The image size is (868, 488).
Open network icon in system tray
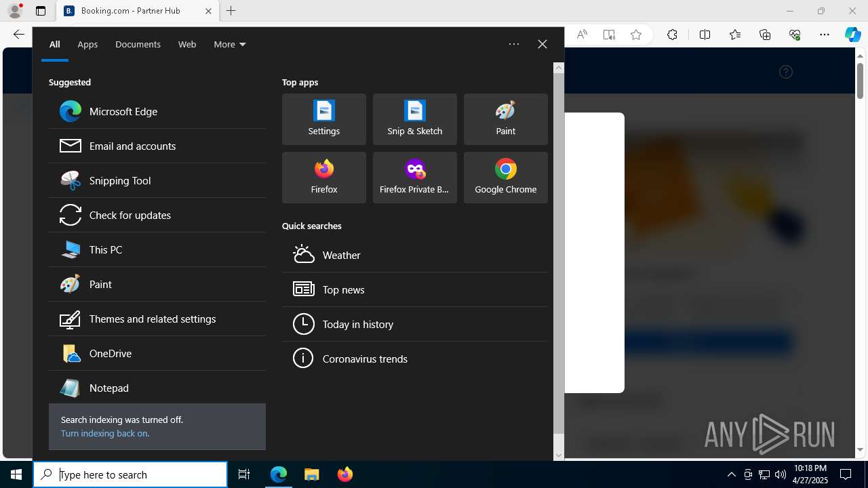click(764, 474)
